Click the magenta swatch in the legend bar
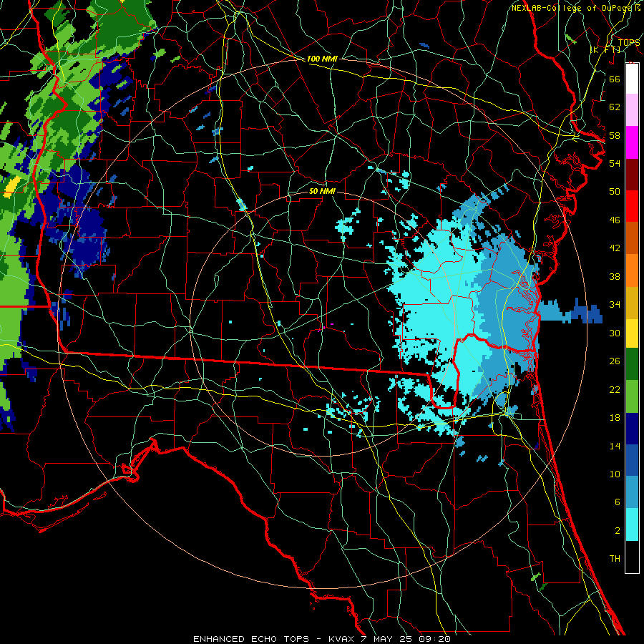The height and width of the screenshot is (644, 644). pos(632,142)
